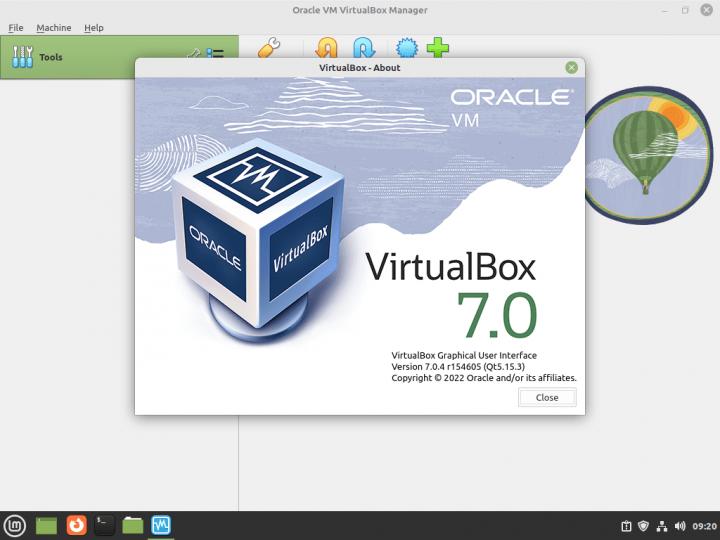The height and width of the screenshot is (540, 720).
Task: Select the VirtualBox window icon in the taskbar
Action: click(x=161, y=525)
